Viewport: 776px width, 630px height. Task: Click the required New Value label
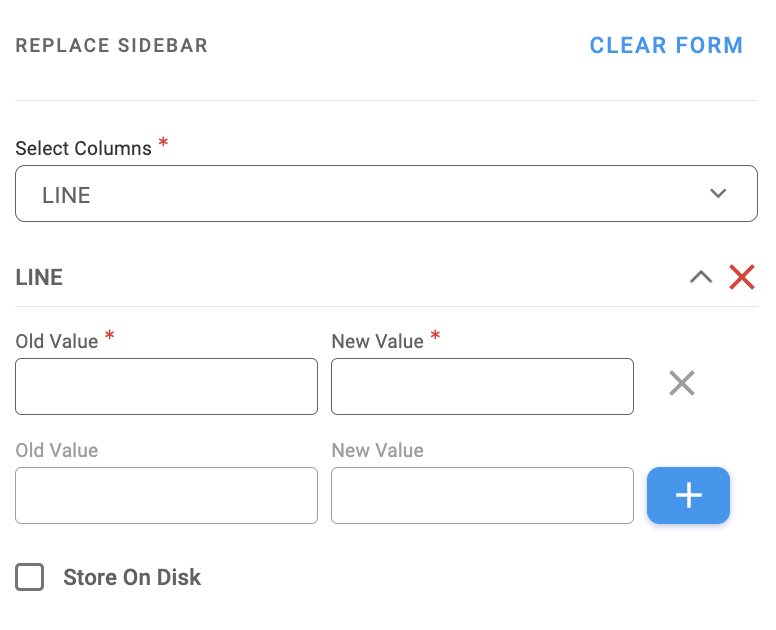click(378, 341)
